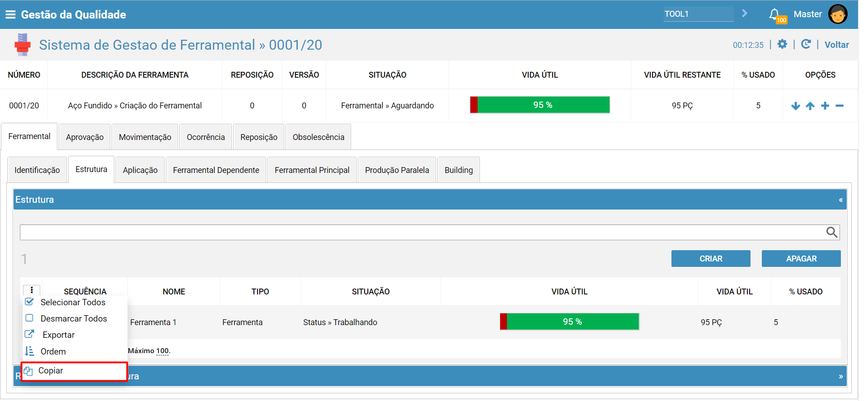The image size is (868, 401).
Task: Open the Master user avatar
Action: point(838,14)
